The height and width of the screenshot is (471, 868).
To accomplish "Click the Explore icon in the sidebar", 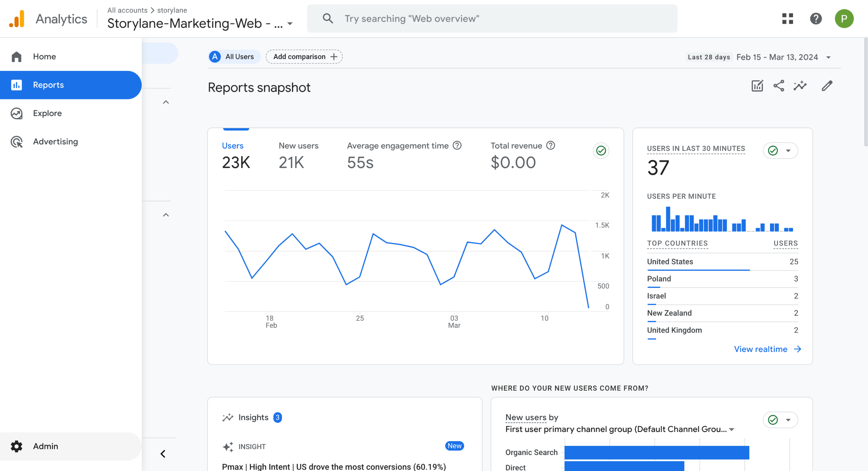I will [x=16, y=113].
